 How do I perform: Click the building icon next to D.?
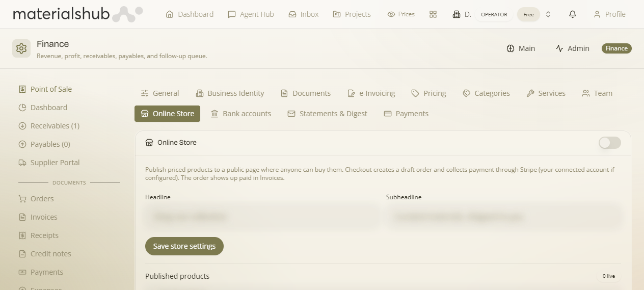[457, 14]
